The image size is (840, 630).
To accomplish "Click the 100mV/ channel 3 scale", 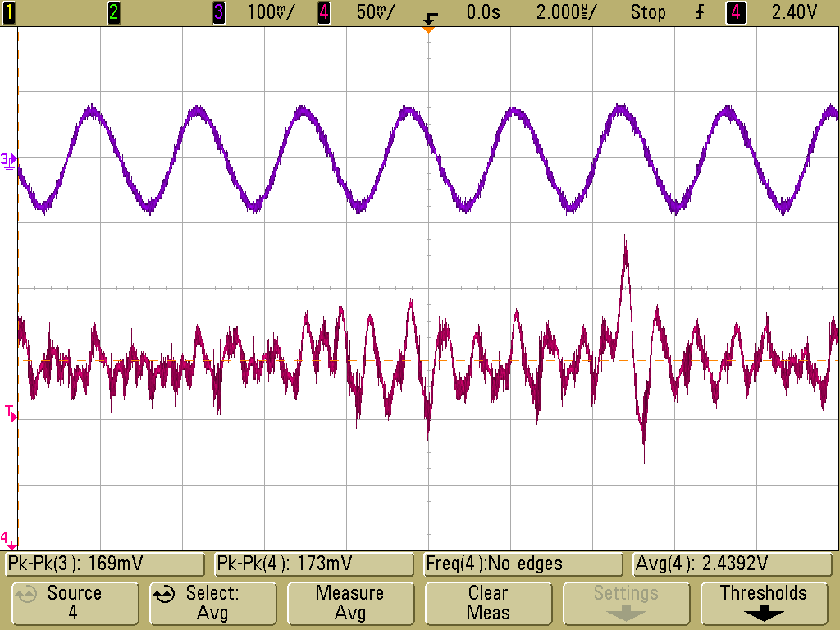I will [271, 12].
